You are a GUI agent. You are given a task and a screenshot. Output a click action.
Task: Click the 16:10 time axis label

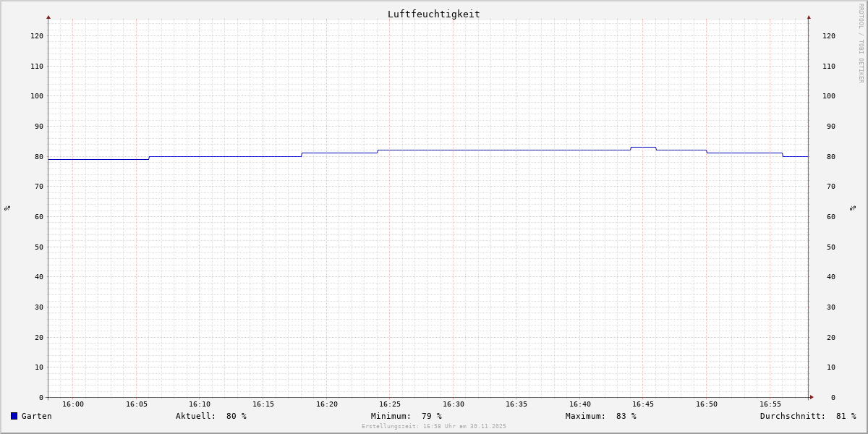[x=200, y=404]
